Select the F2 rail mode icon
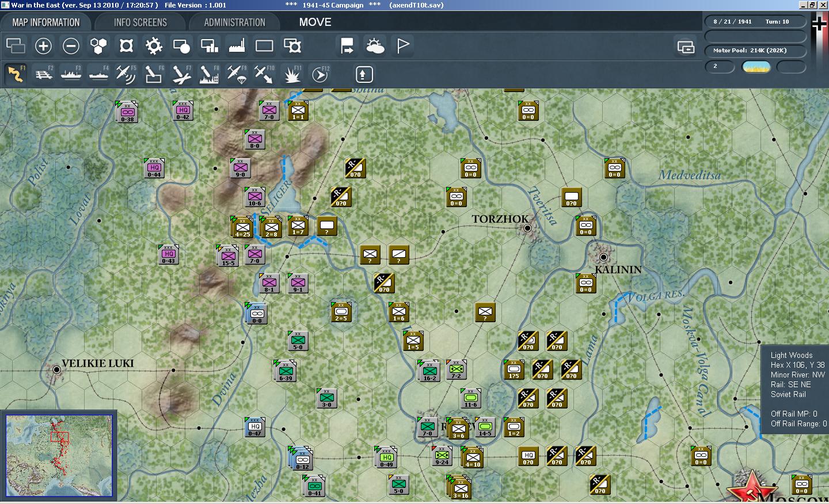Screen dimensions: 829x504 (43, 74)
